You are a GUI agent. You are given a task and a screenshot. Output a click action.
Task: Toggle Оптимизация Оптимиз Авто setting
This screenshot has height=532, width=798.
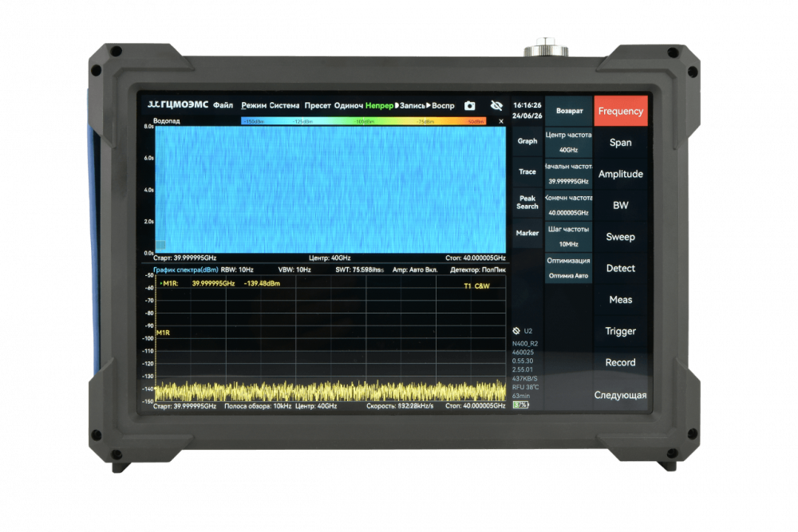[x=568, y=268]
